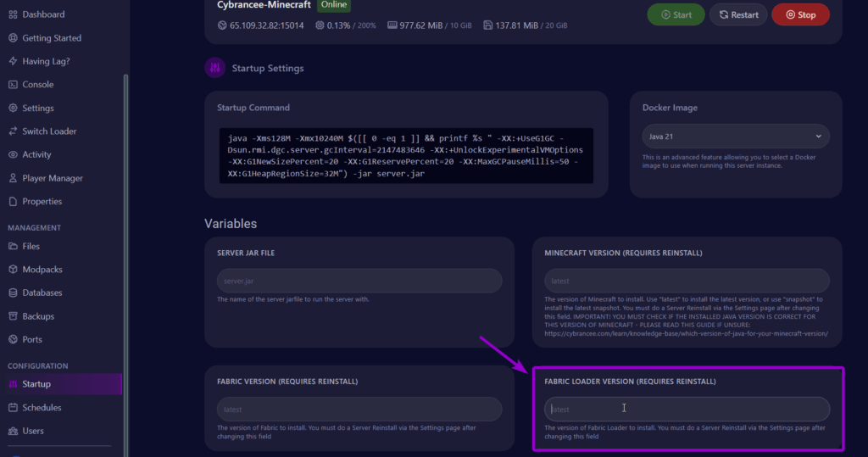Click the CPU usage icon beside 0.13%

tap(320, 25)
